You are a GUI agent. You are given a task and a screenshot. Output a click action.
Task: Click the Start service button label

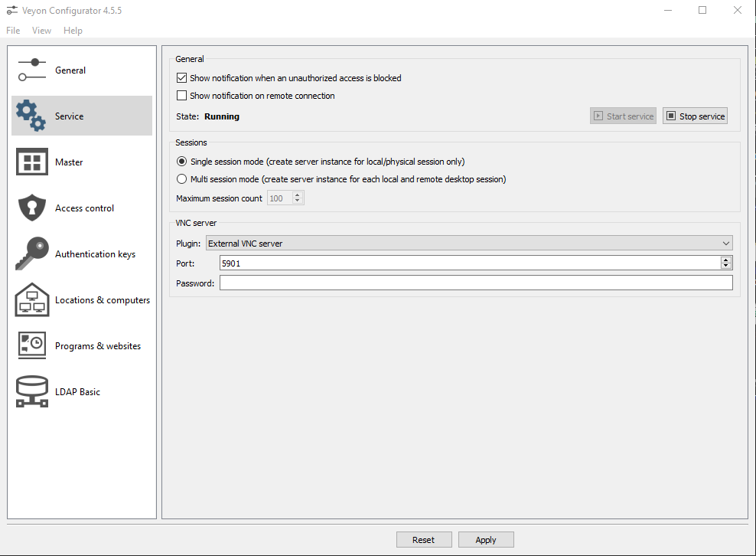coord(631,116)
